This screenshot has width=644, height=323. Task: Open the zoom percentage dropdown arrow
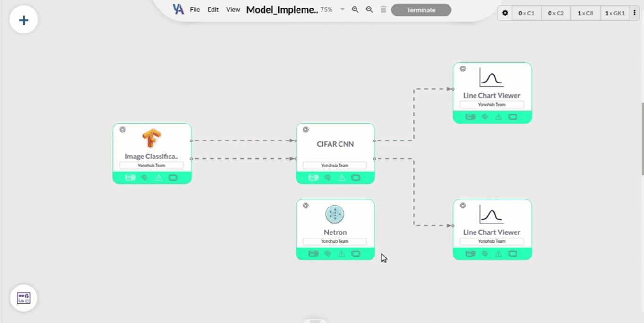click(342, 10)
